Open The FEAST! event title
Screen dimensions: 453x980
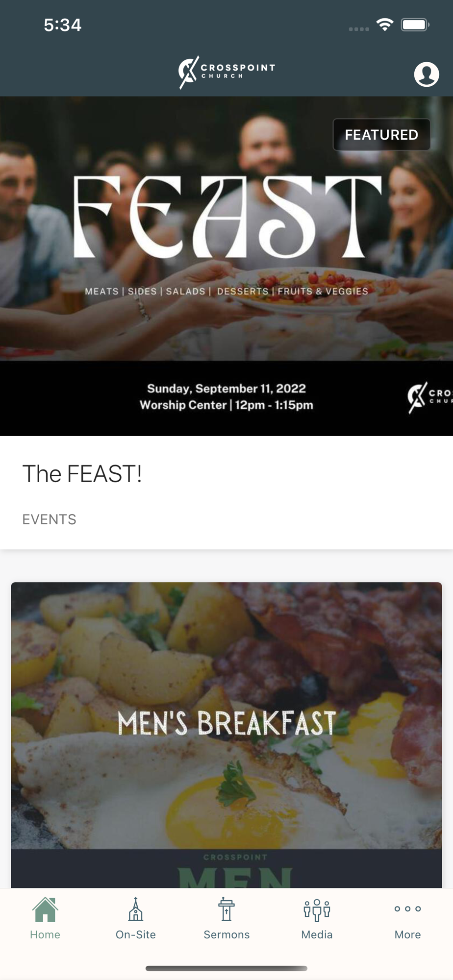[x=82, y=474]
